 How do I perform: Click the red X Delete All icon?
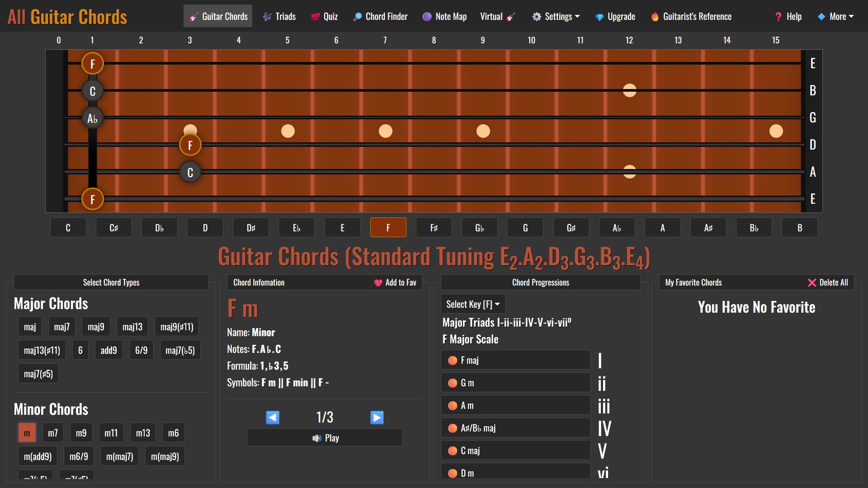click(812, 283)
